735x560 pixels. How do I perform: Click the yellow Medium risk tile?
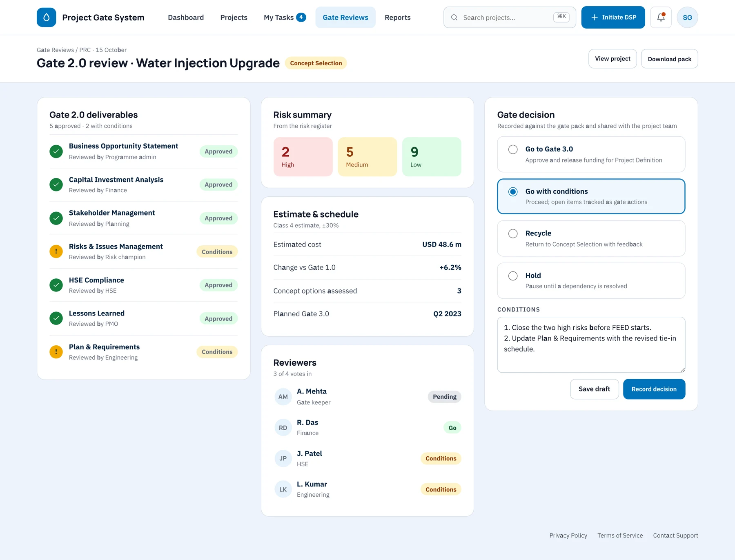click(x=367, y=157)
